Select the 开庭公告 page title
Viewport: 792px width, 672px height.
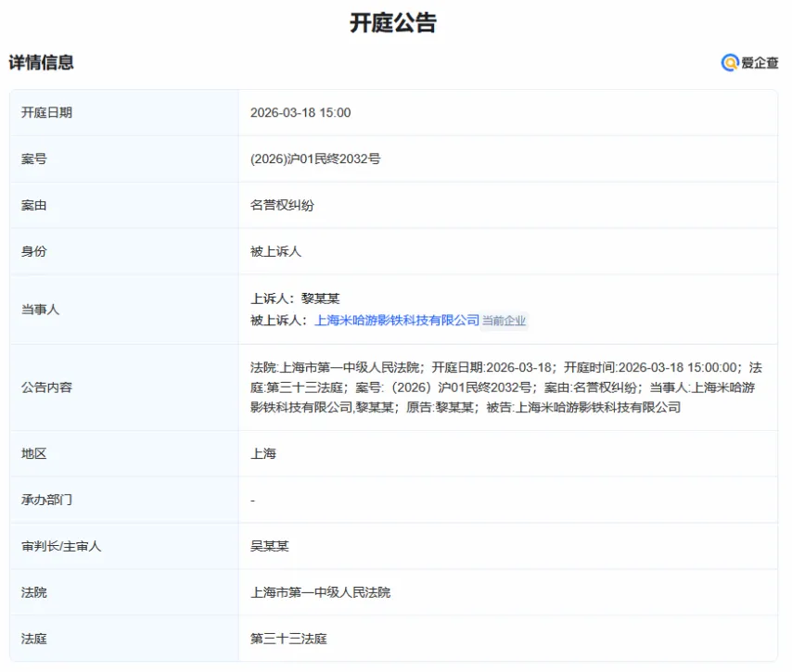click(396, 22)
